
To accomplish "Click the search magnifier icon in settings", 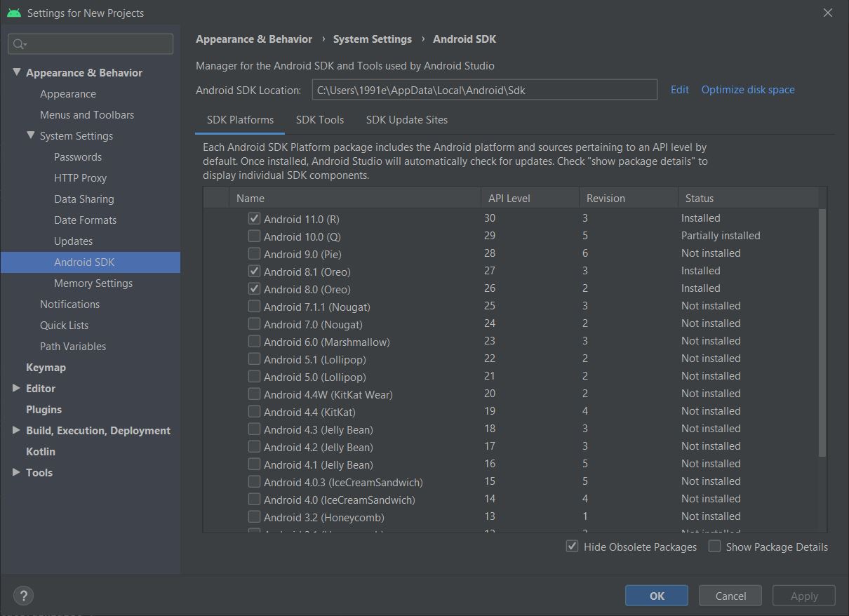I will click(20, 44).
